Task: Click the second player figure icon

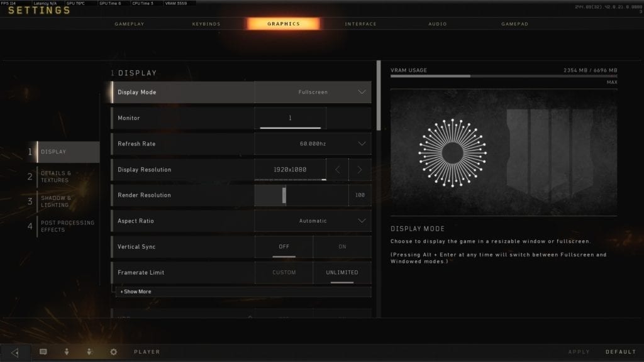Action: pyautogui.click(x=89, y=352)
